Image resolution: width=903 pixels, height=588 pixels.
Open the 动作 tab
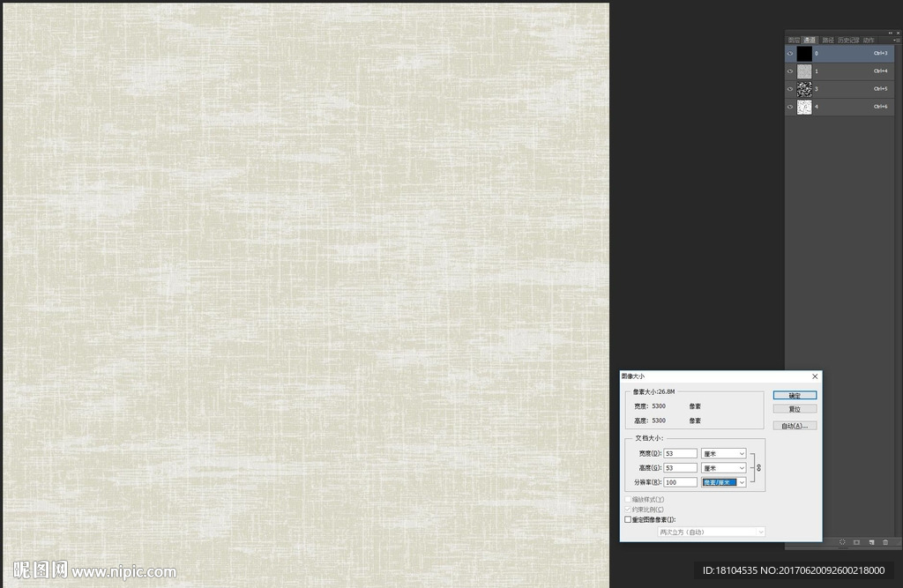(x=869, y=41)
